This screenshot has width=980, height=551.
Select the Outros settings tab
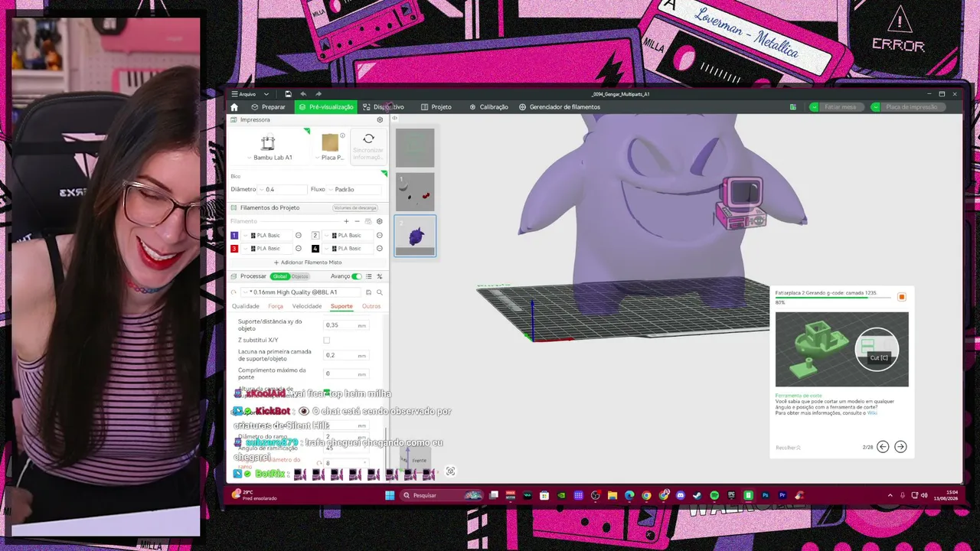point(371,306)
